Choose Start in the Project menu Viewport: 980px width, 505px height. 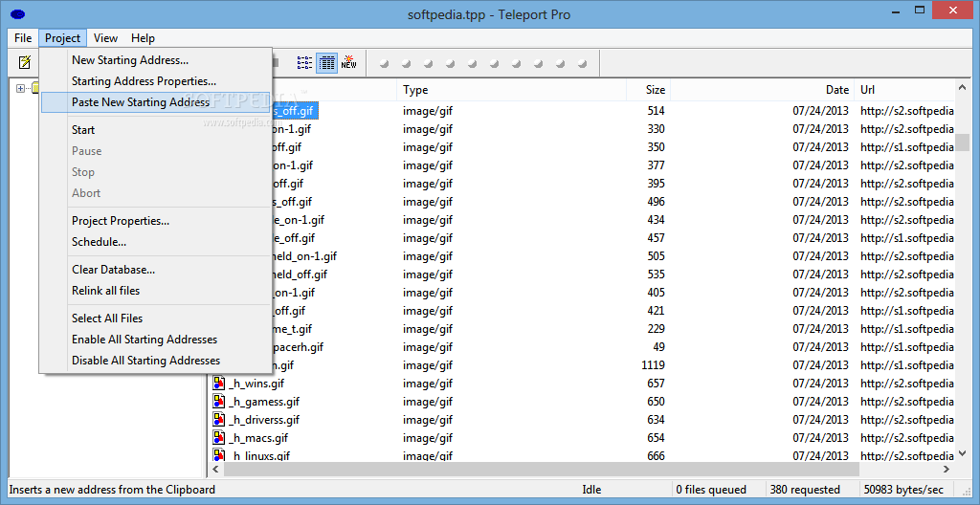point(156,130)
